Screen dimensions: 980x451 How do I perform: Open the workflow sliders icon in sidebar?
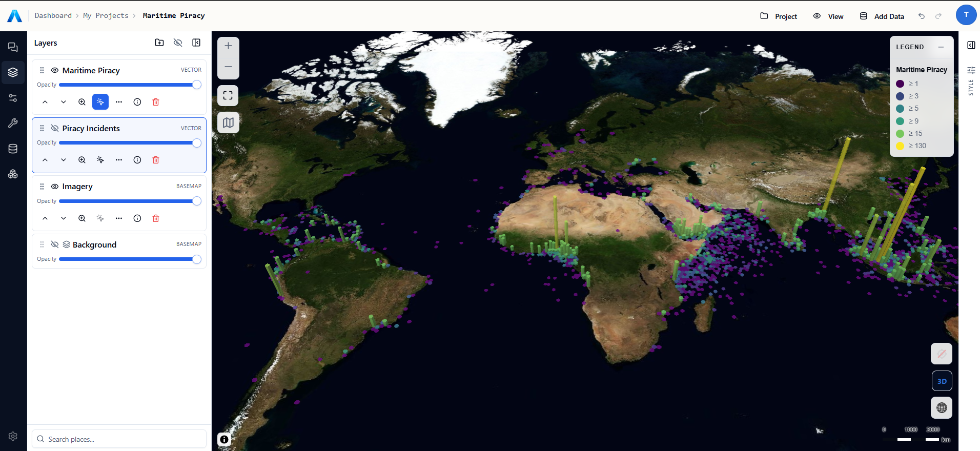pyautogui.click(x=13, y=98)
